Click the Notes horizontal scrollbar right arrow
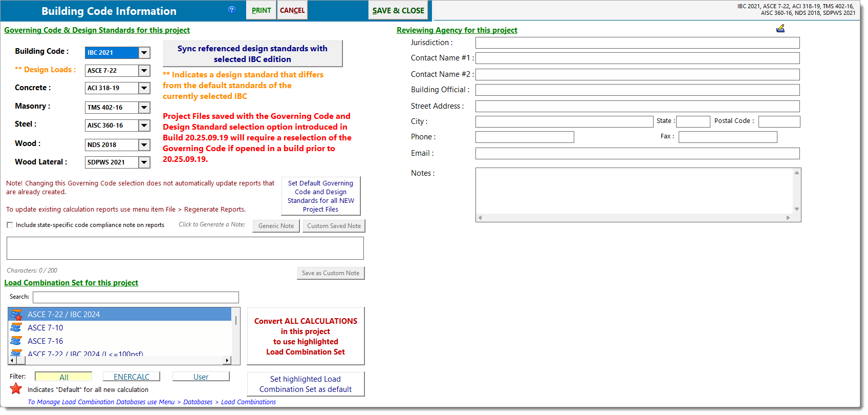Screen dimensions: 868x415 [788, 218]
